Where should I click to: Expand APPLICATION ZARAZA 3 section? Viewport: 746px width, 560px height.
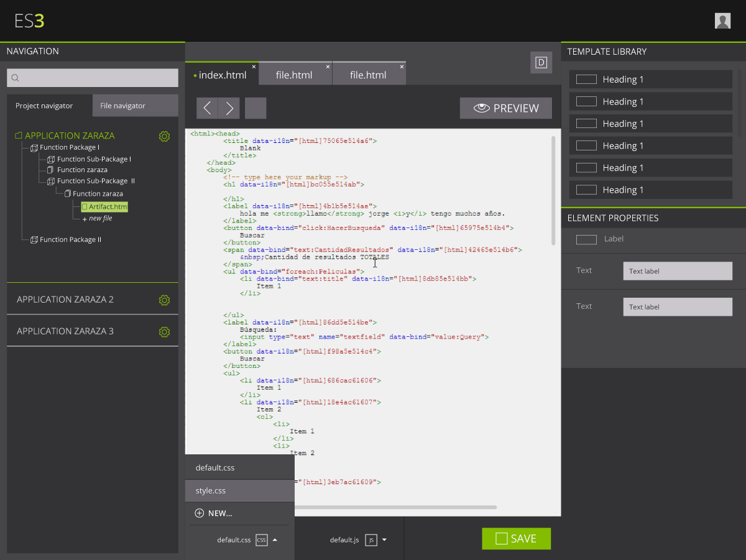click(x=65, y=331)
